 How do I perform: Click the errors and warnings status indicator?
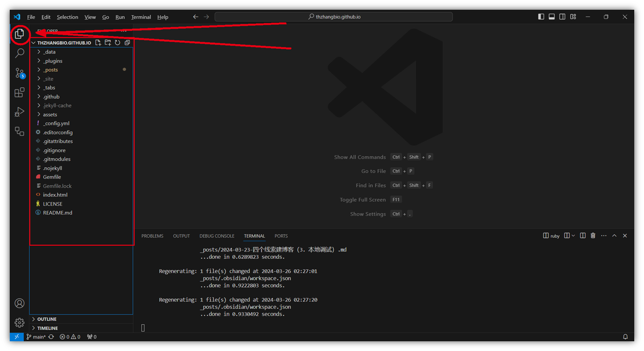(70, 337)
